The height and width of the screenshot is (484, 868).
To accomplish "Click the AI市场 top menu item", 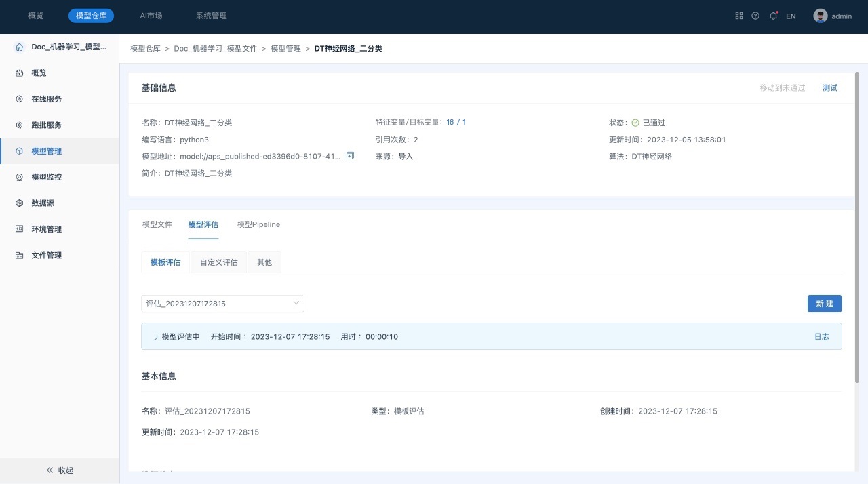I will (x=151, y=16).
